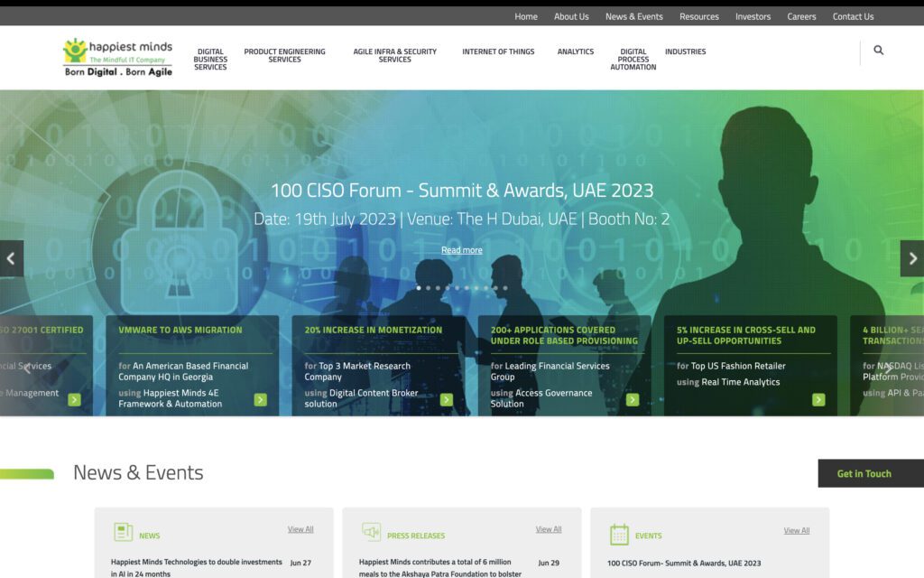The image size is (924, 578).
Task: Click the NEWS section heading
Action: point(150,536)
